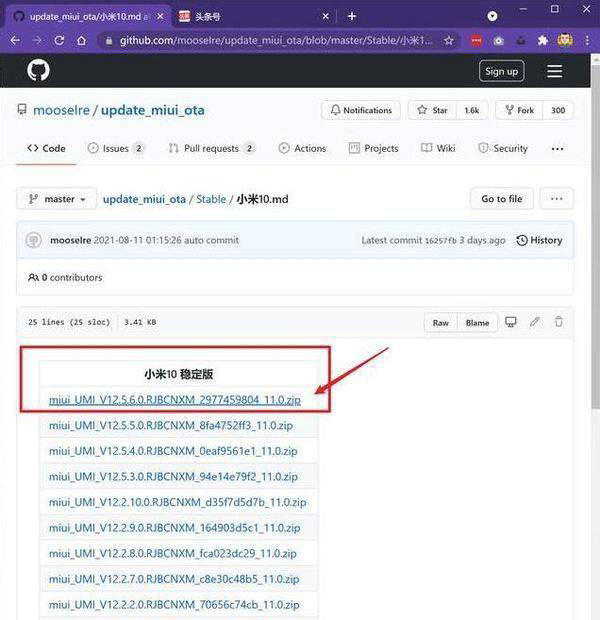Open the master branch dropdown
600x620 pixels.
pos(57,199)
